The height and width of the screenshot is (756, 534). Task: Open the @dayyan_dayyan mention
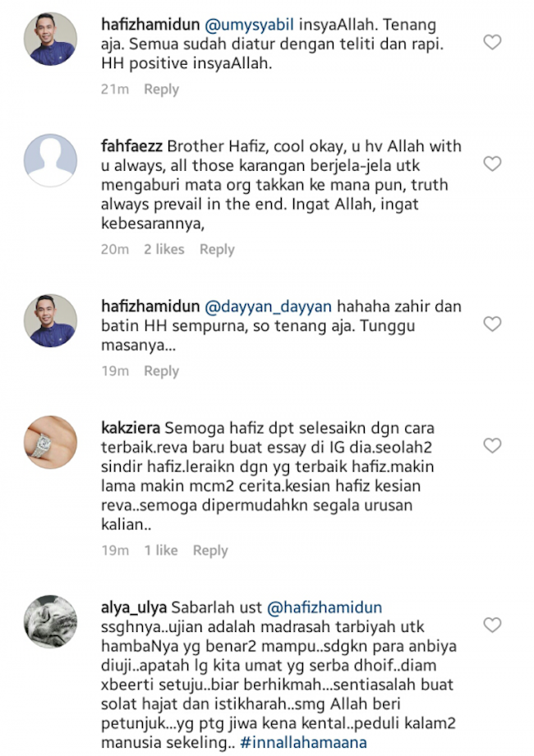(268, 307)
